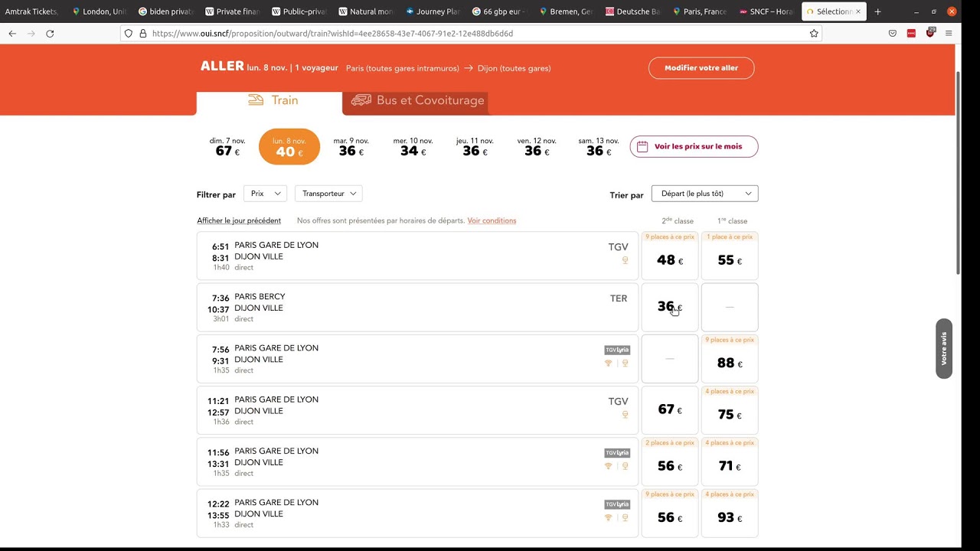Click the wifi icon on the 7:56 train
980x551 pixels.
click(609, 364)
